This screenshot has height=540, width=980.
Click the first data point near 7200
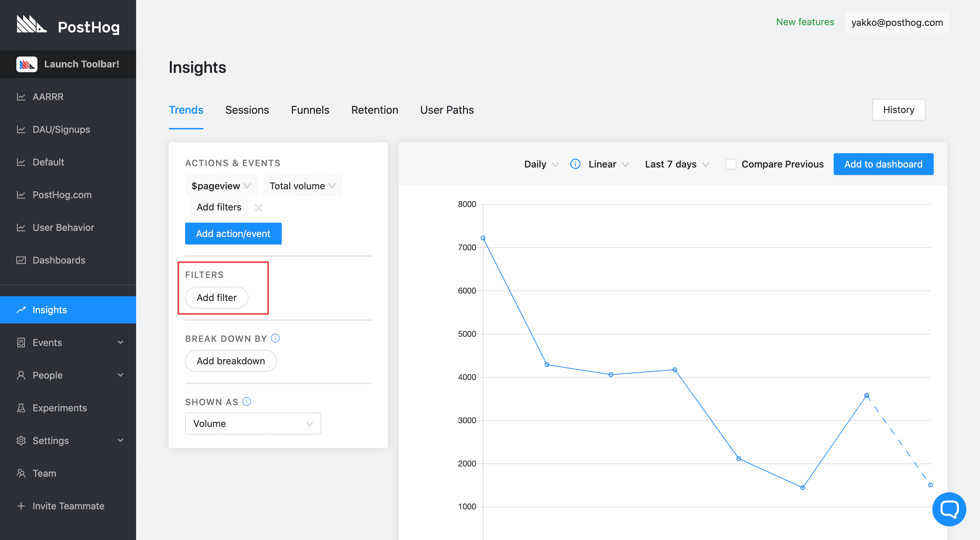tap(483, 238)
